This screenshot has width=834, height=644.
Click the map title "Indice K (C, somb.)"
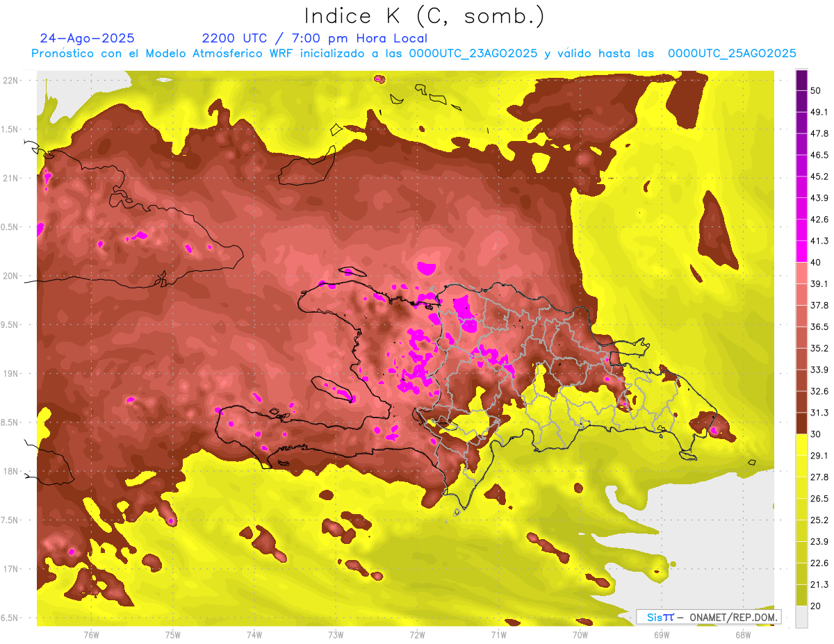point(424,16)
